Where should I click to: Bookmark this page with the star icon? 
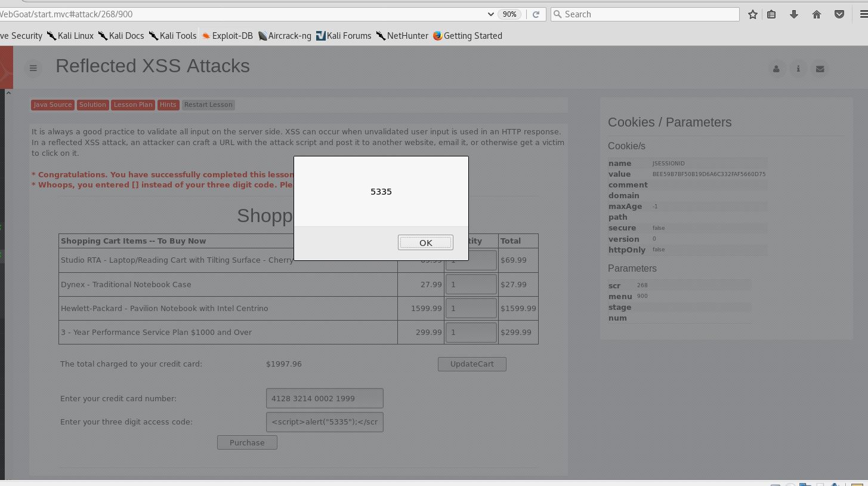753,14
